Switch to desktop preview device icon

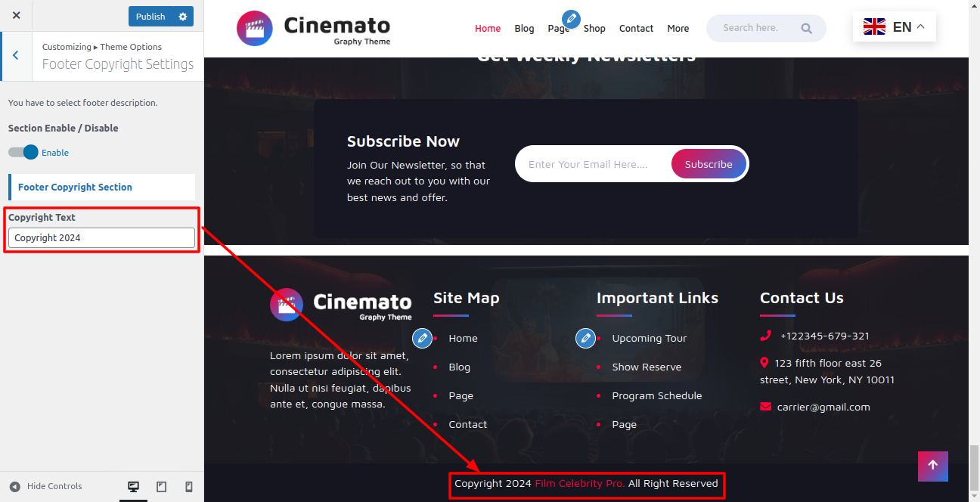(x=134, y=487)
